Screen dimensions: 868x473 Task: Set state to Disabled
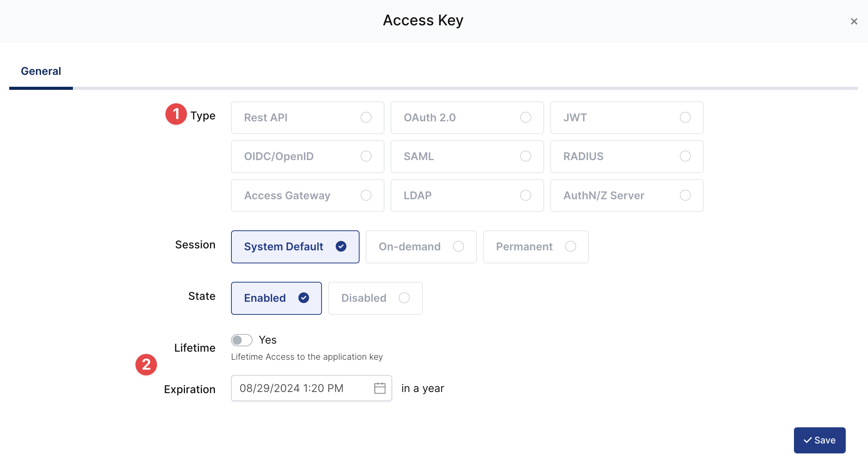[x=375, y=298]
